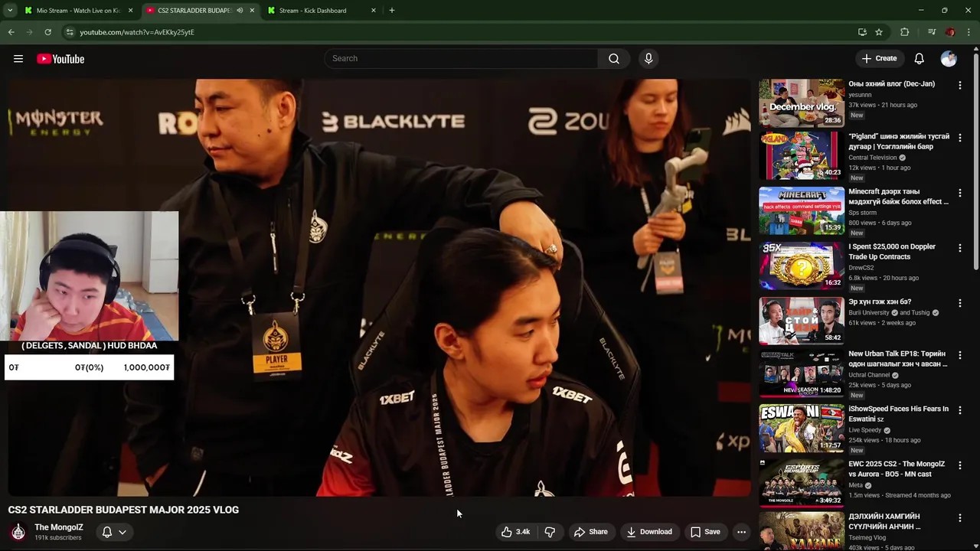Go back in browser history

tap(11, 32)
